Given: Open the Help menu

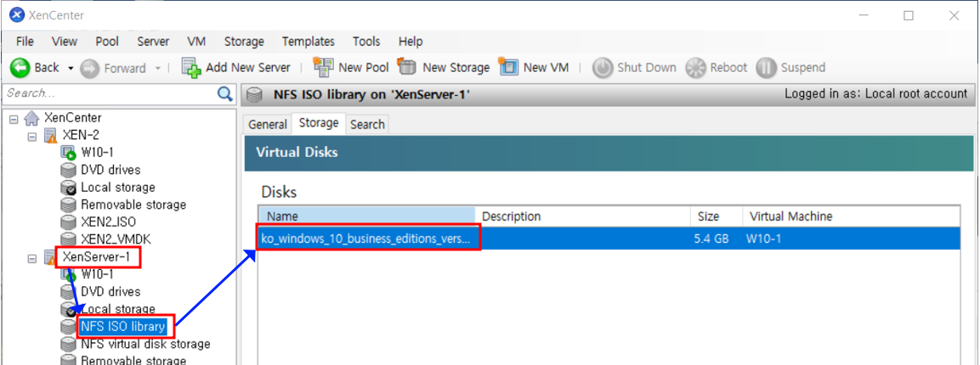Looking at the screenshot, I should (x=411, y=42).
